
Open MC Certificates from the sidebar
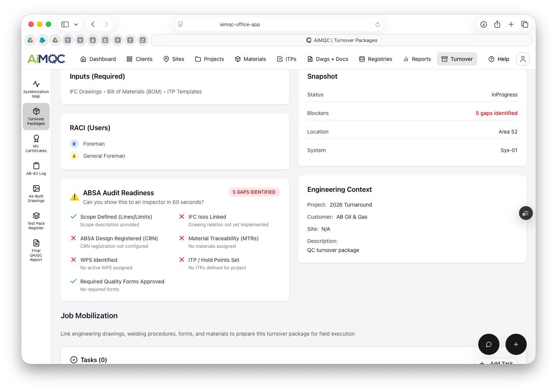pyautogui.click(x=36, y=143)
